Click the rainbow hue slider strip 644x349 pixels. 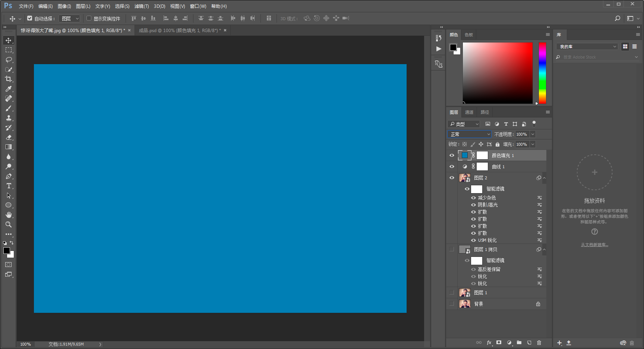coord(542,73)
